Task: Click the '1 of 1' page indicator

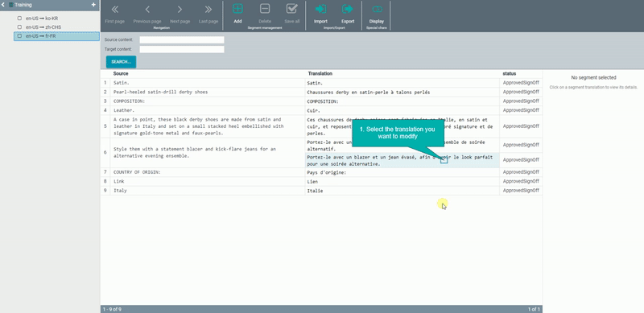Action: (534, 309)
